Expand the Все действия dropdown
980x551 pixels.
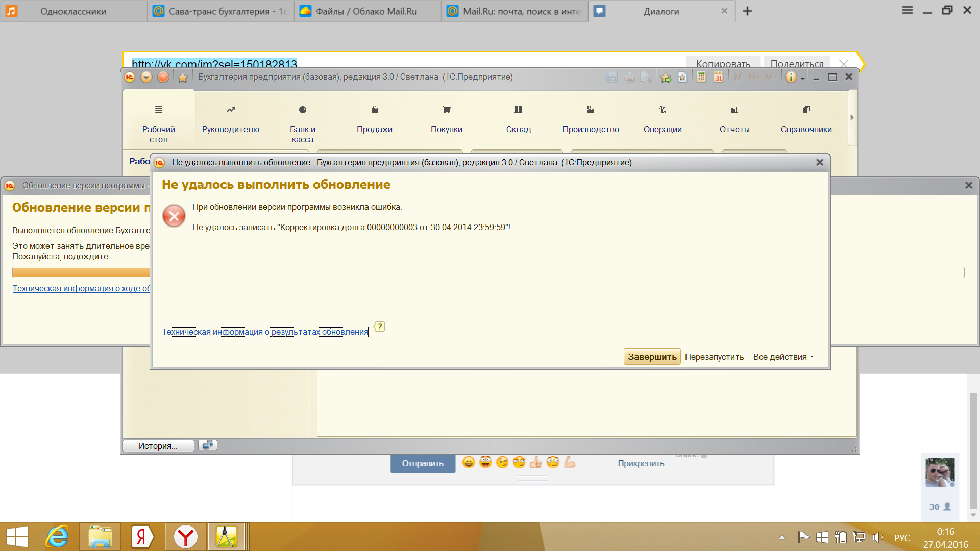[783, 357]
